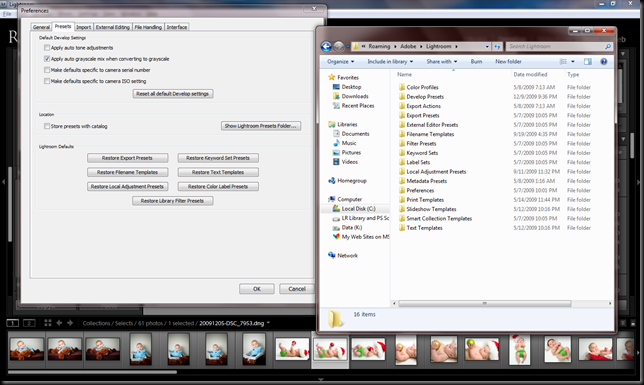Click second window 2 monitor icon
This screenshot has width=644, height=385.
[29, 323]
